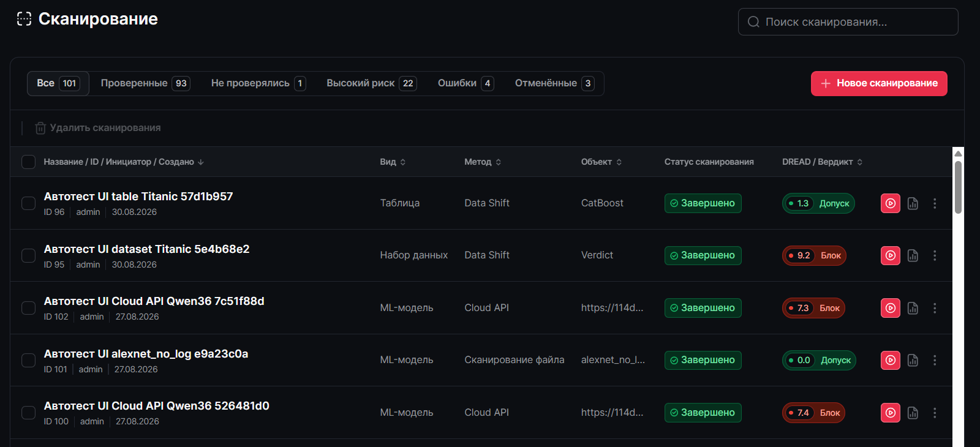This screenshot has height=447, width=980.
Task: Open scan Автотест UI table Titanic 57d1b957
Action: 138,197
